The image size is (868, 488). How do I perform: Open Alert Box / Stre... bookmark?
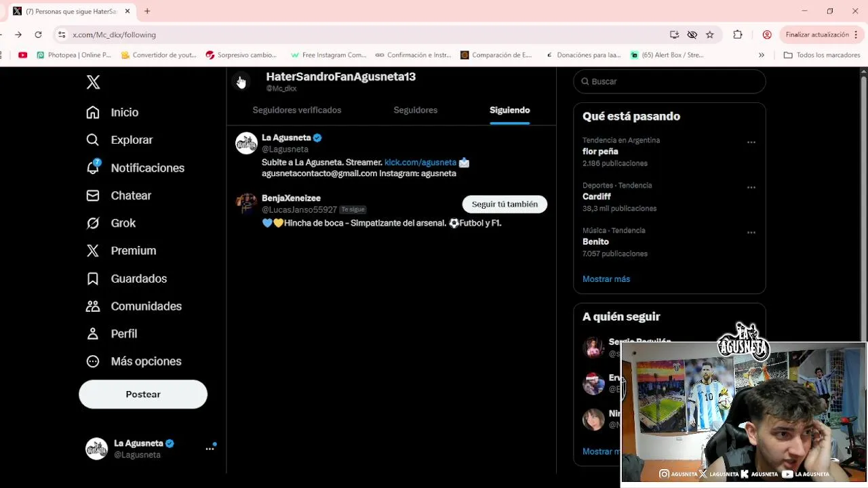tap(667, 55)
